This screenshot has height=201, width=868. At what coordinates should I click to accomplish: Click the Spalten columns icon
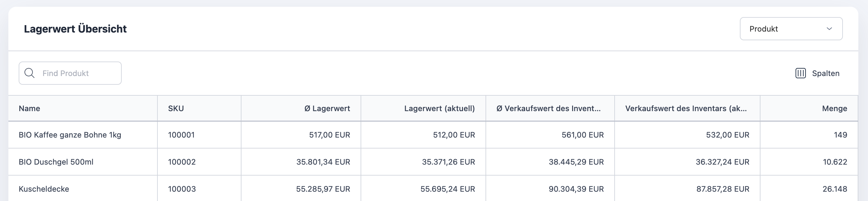[800, 73]
